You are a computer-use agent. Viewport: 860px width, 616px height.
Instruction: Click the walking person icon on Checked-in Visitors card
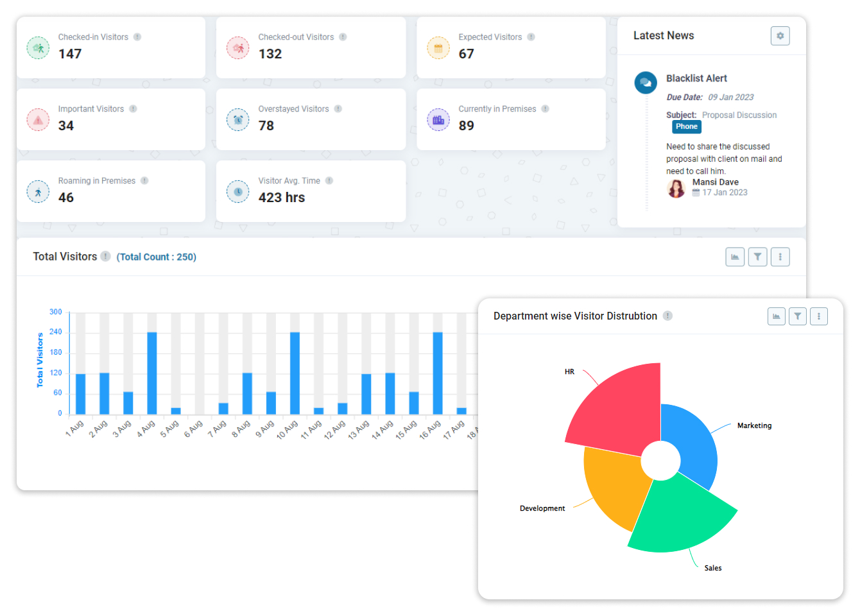(x=38, y=47)
